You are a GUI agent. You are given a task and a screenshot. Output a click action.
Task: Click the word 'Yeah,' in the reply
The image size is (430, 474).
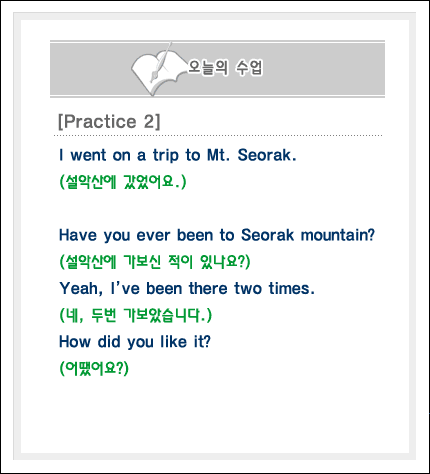click(x=81, y=289)
